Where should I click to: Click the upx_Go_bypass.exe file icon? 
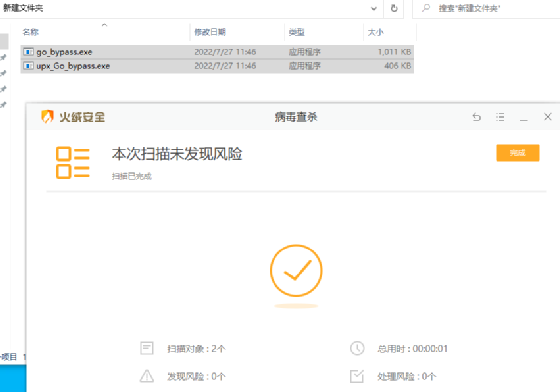(29, 66)
